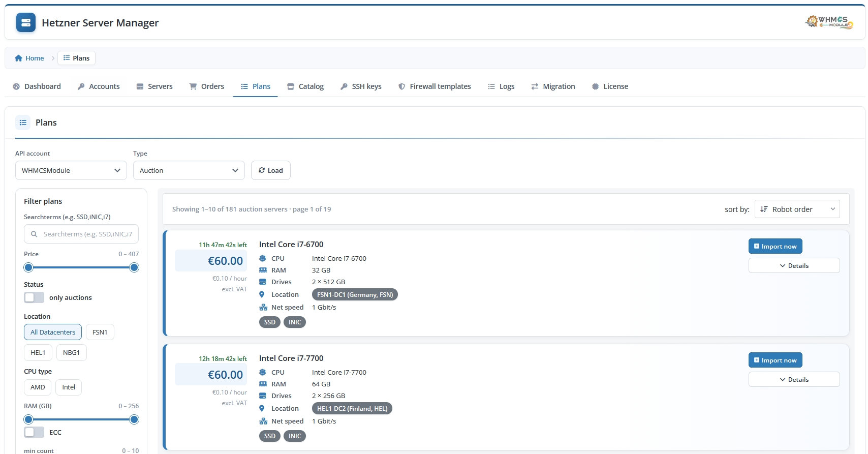Image resolution: width=868 pixels, height=454 pixels.
Task: Click the Hetzner Server Manager logo icon
Action: 26,22
